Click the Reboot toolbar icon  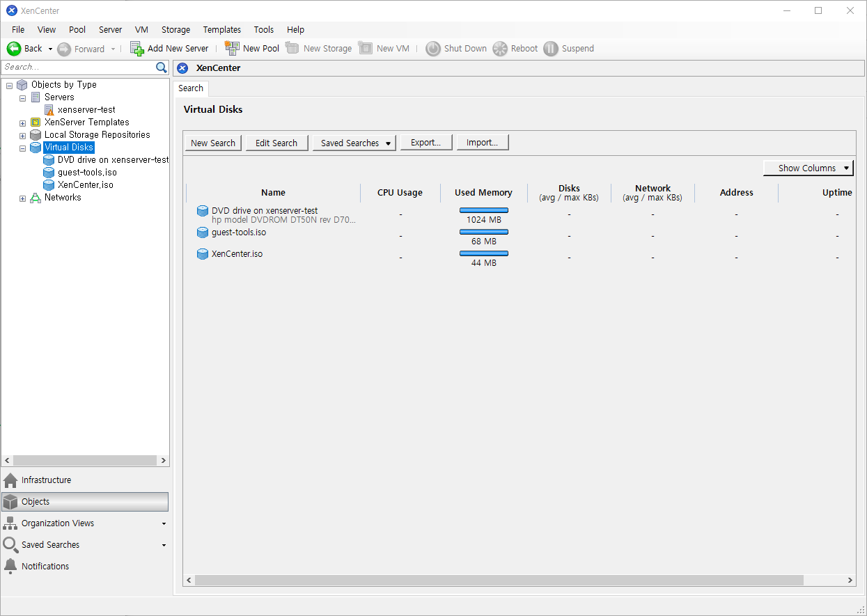click(x=500, y=49)
